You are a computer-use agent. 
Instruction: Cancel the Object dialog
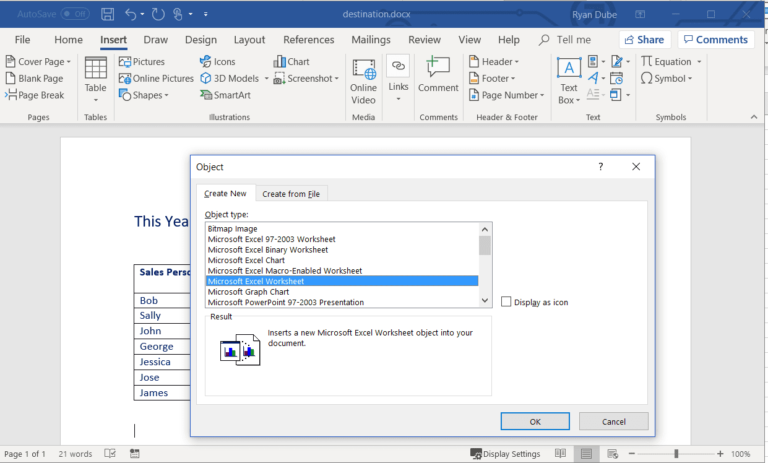coord(613,421)
